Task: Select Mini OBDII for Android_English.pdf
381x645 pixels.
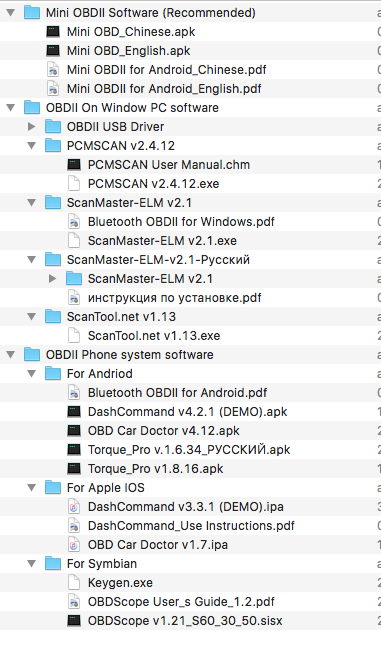Action: click(190, 88)
